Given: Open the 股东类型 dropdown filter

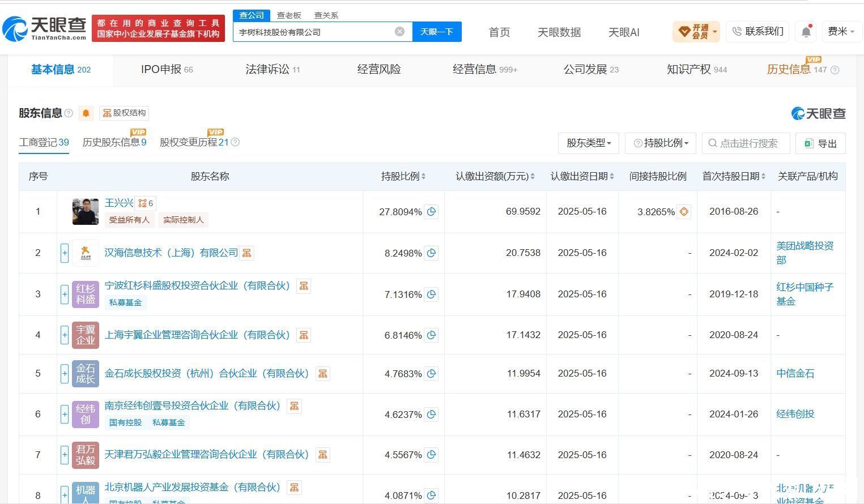Looking at the screenshot, I should pyautogui.click(x=589, y=143).
